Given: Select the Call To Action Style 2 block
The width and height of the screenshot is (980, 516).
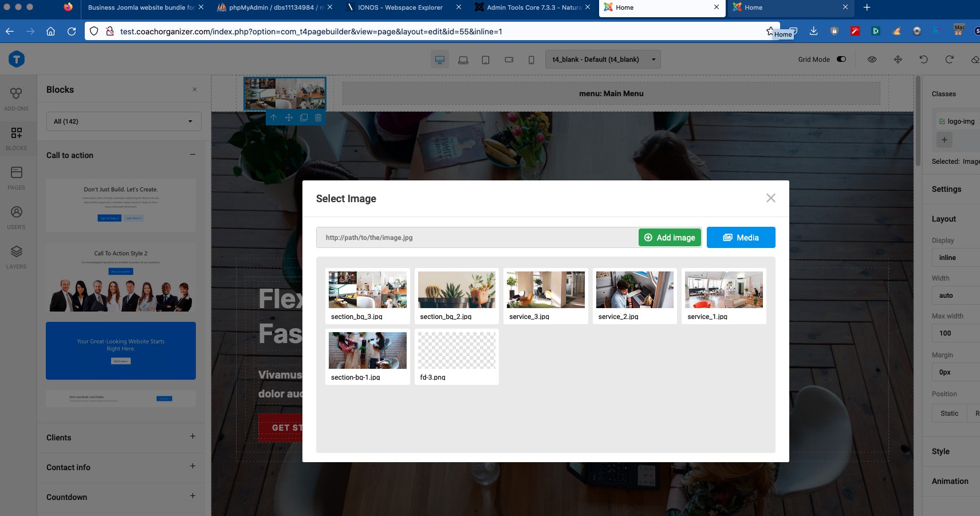Looking at the screenshot, I should tap(121, 278).
